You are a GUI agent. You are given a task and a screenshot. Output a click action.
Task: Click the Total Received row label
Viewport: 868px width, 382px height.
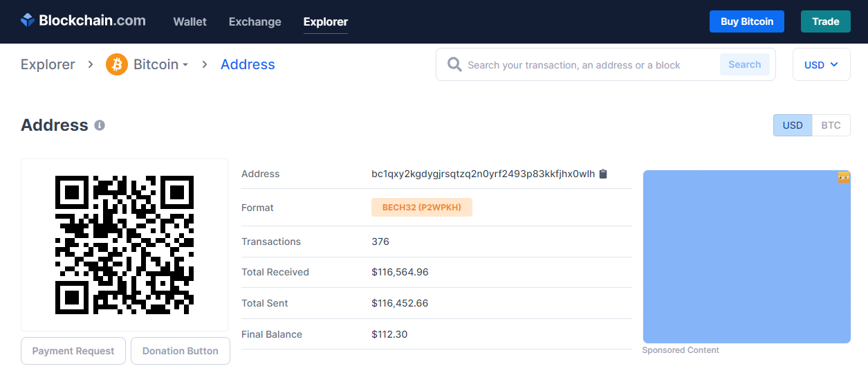point(275,272)
